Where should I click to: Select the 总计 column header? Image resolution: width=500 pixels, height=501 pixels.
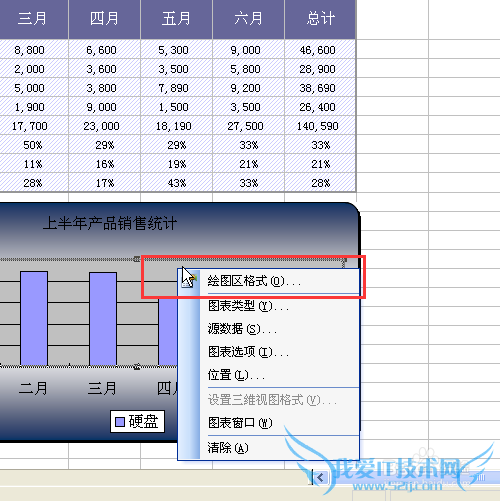[x=320, y=19]
